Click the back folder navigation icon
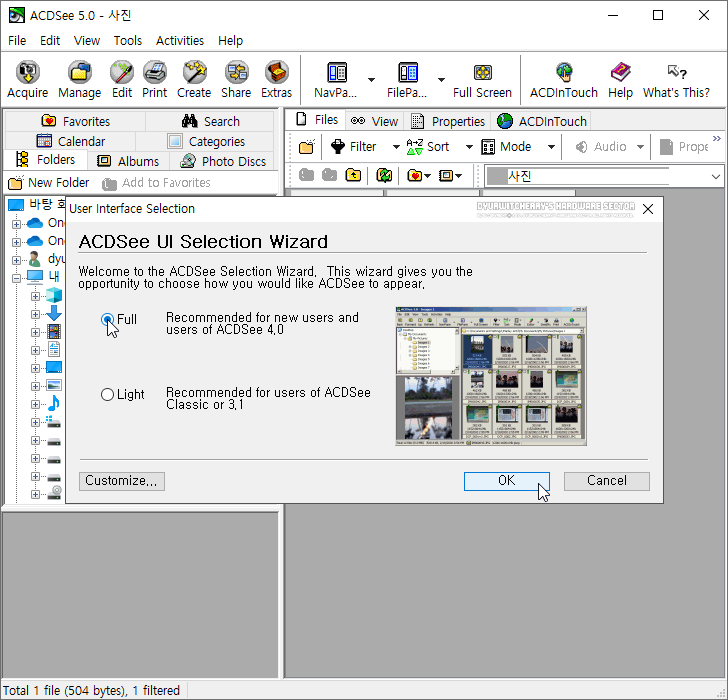The image size is (728, 700). pos(306,175)
